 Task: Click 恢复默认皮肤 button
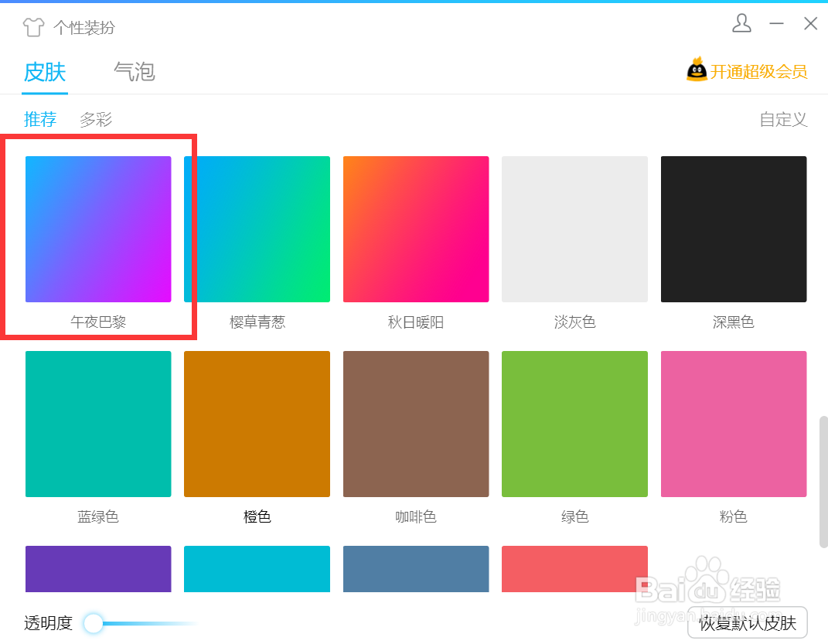(x=748, y=623)
